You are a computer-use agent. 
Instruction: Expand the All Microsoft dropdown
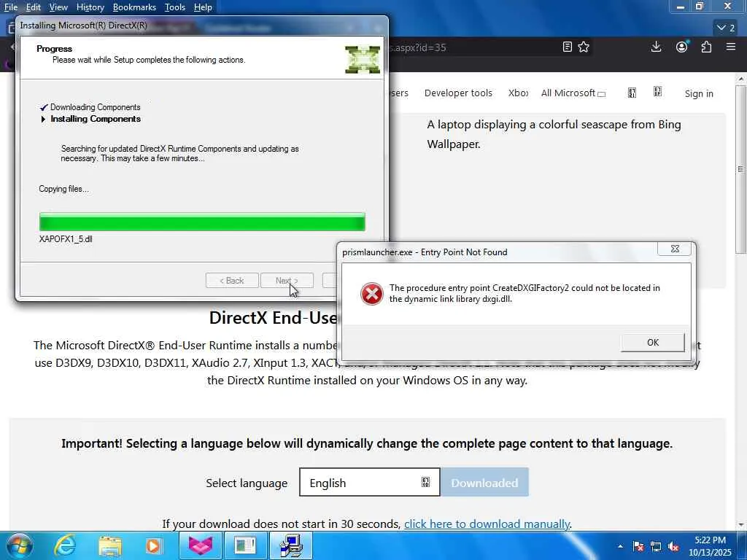pos(573,93)
